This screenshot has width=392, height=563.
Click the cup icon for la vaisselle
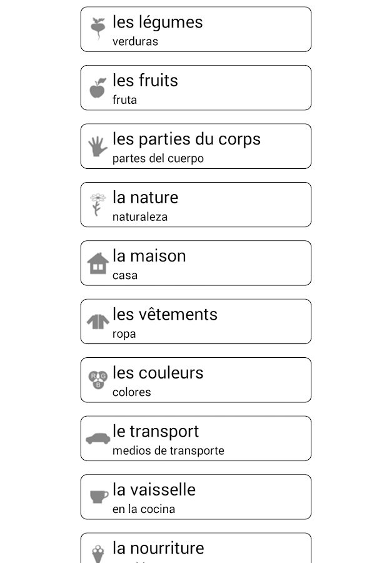coord(98,497)
